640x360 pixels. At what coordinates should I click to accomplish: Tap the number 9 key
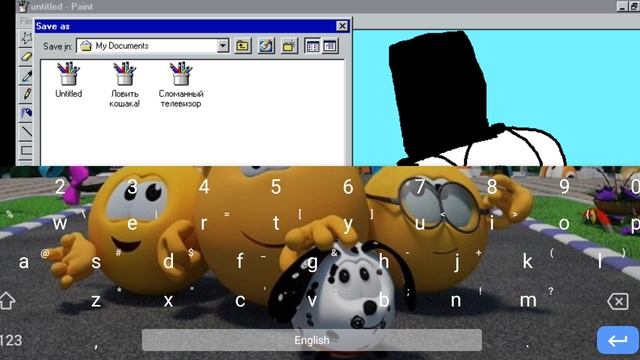564,187
